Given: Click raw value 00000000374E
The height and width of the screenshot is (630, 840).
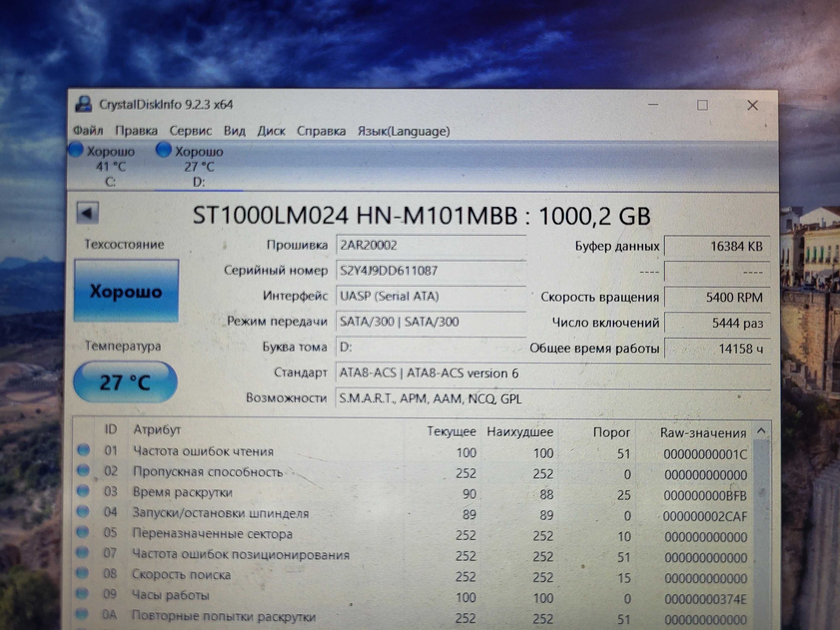Looking at the screenshot, I should click(x=705, y=599).
